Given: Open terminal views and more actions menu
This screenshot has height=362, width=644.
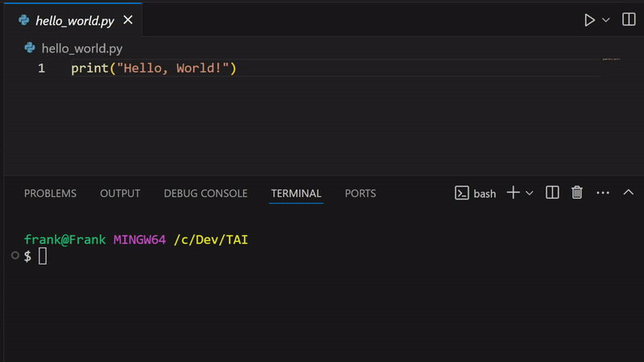Looking at the screenshot, I should pyautogui.click(x=602, y=193).
